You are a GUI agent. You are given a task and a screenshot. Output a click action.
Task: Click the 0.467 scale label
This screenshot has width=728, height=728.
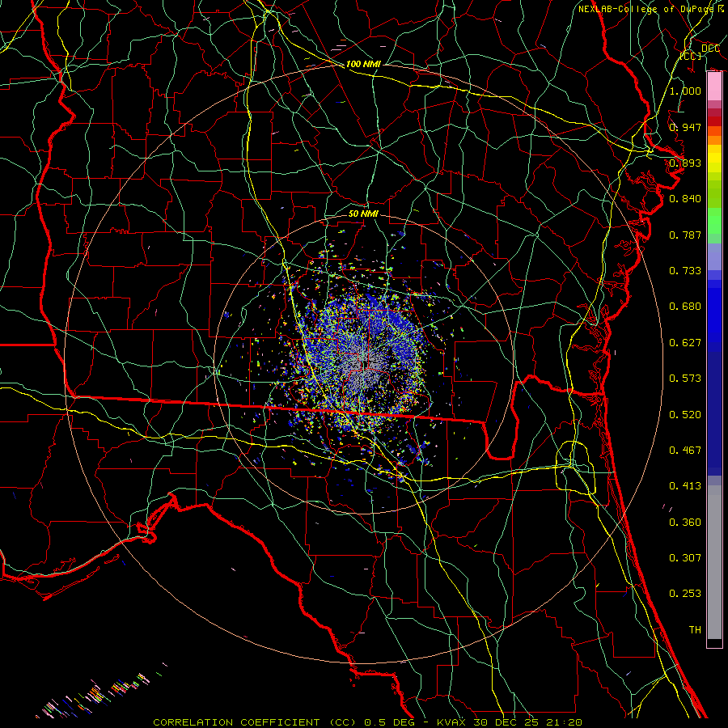tap(685, 450)
